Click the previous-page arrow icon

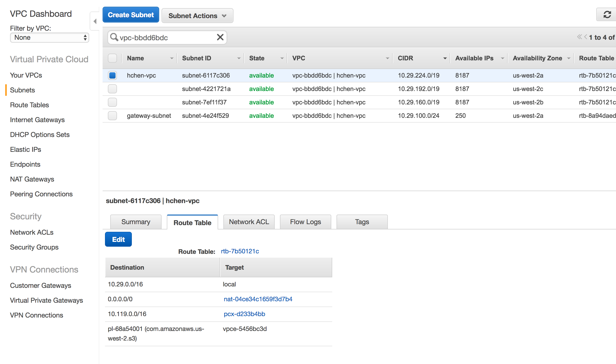[586, 37]
